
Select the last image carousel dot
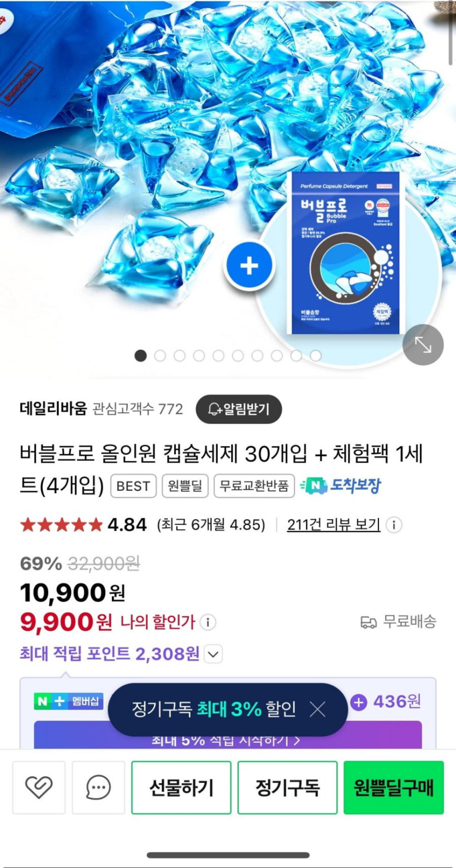(316, 356)
